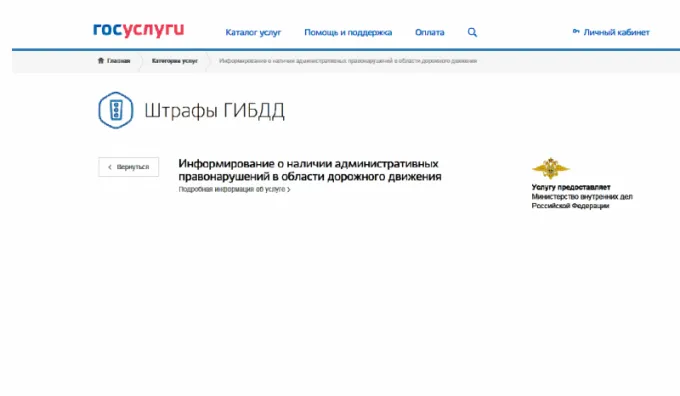Click the Ministry of Internal Affairs emblem
The height and width of the screenshot is (396, 680).
[x=550, y=168]
